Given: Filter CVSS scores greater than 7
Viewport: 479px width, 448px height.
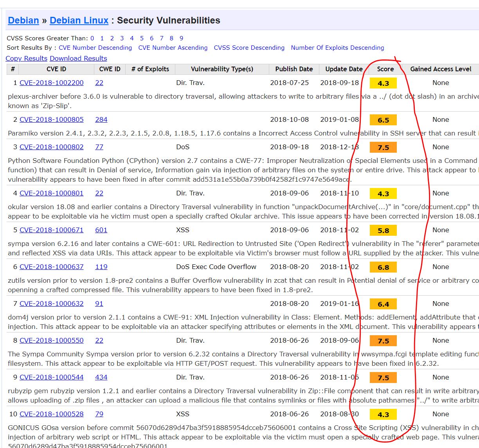Looking at the screenshot, I should tap(162, 38).
